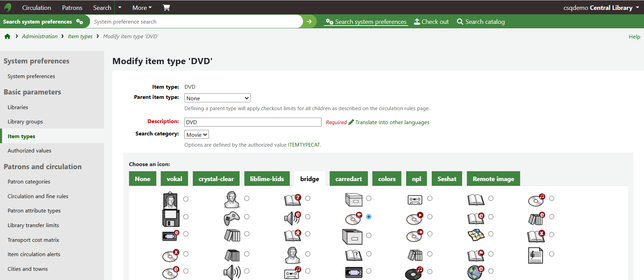Click the shopping cart icon in top bar
This screenshot has width=644, height=280.
[x=166, y=8]
